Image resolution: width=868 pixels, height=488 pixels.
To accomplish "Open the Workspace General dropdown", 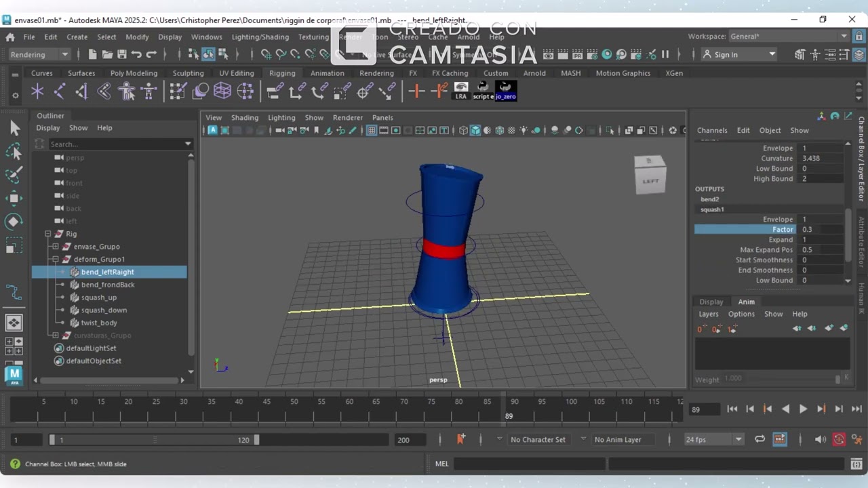I will 789,37.
